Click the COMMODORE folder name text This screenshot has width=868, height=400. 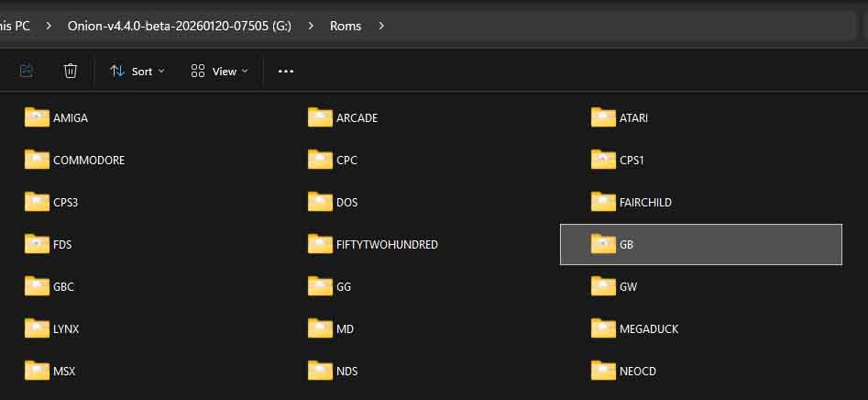[x=89, y=161]
